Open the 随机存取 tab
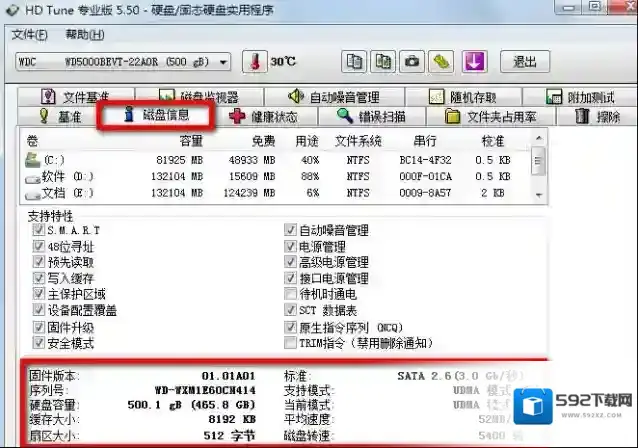The width and height of the screenshot is (638, 448). [464, 97]
